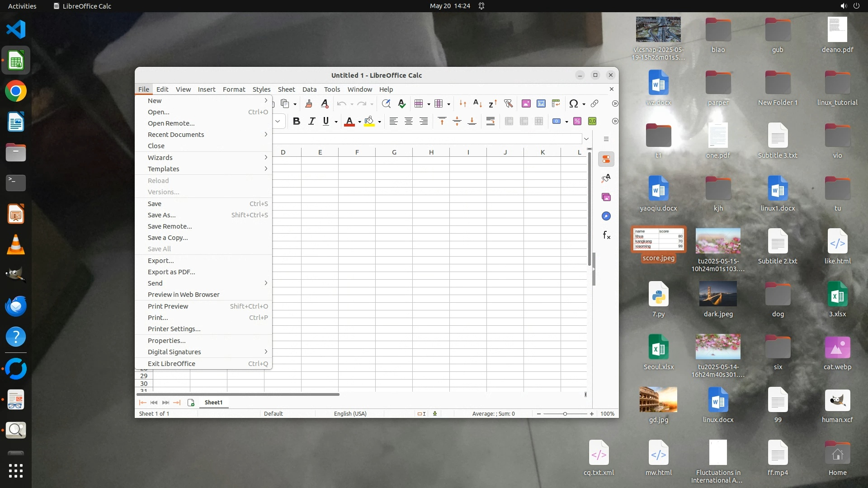The image size is (868, 488).
Task: Choose Print Preview in the File menu
Action: tap(168, 306)
